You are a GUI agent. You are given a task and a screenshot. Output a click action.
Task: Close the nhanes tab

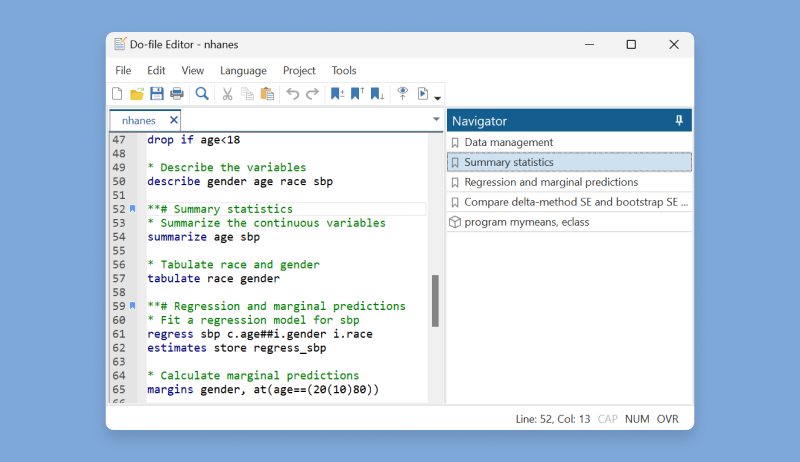point(173,120)
